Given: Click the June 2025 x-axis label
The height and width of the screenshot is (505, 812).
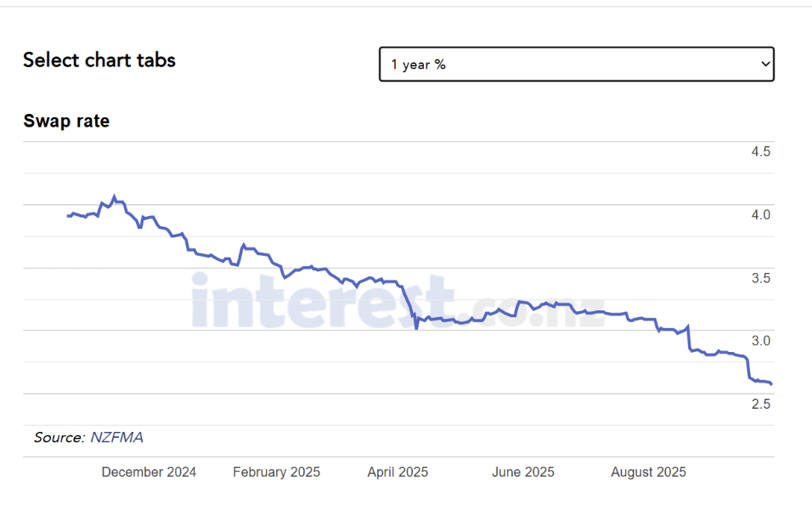Looking at the screenshot, I should click(523, 472).
